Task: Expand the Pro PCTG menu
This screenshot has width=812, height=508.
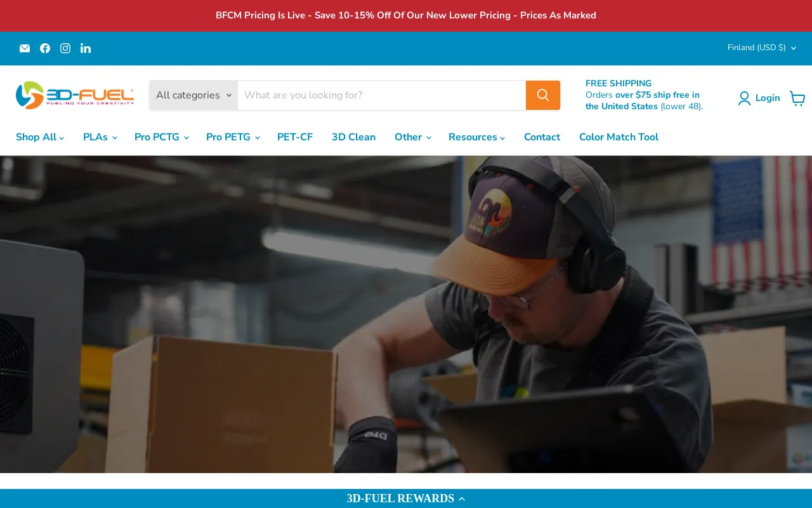Action: pos(161,137)
